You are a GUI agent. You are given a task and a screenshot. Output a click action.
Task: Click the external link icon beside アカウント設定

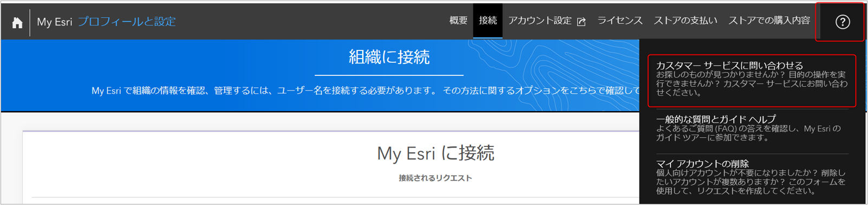582,22
